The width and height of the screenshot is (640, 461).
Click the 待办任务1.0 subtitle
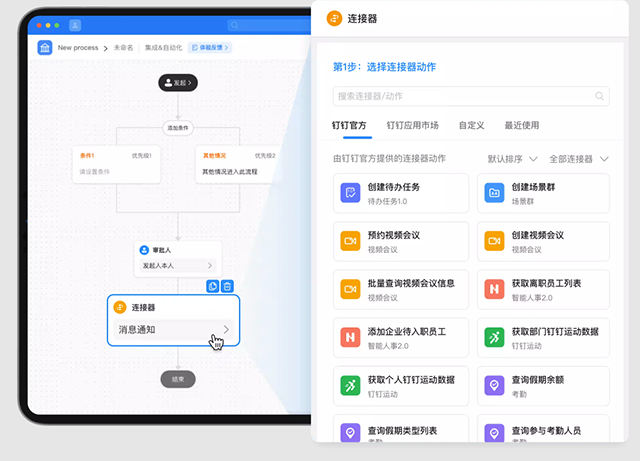tap(387, 201)
